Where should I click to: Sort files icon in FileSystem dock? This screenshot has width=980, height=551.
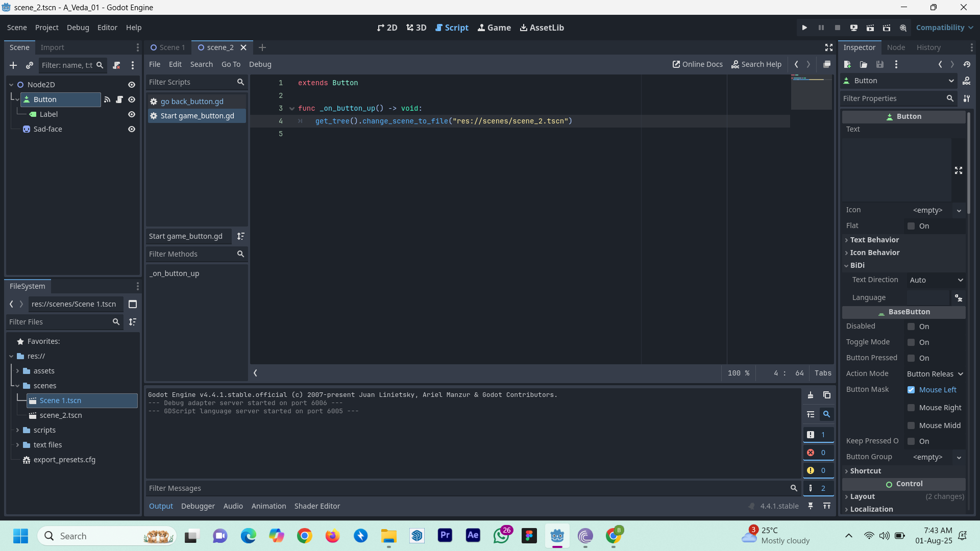[x=133, y=322]
